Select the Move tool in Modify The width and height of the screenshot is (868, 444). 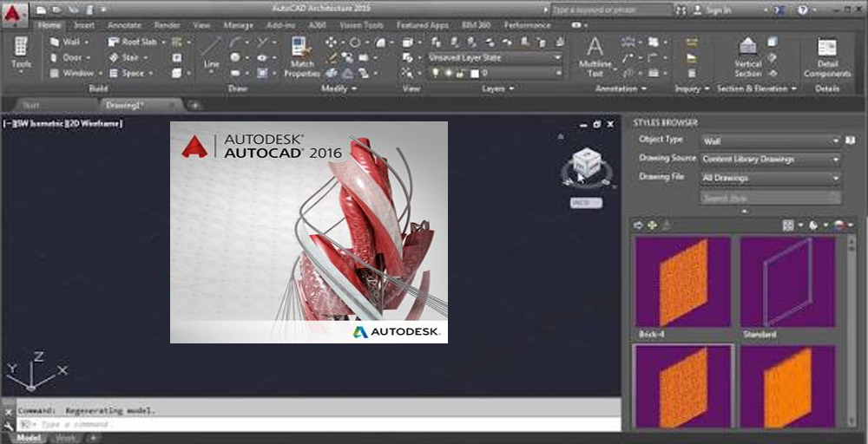pos(331,42)
